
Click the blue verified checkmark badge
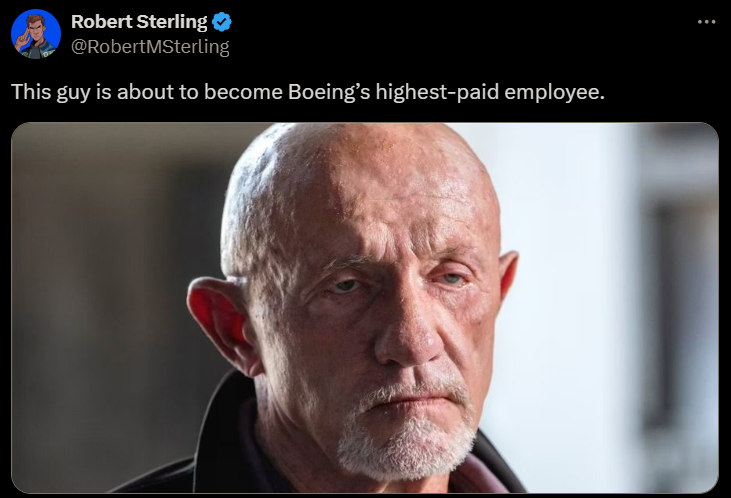tap(223, 23)
